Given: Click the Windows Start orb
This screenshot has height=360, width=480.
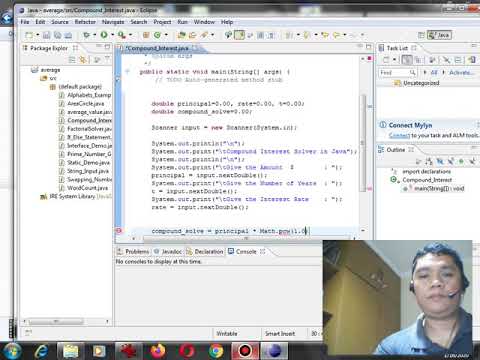Looking at the screenshot, I should 12,351.
